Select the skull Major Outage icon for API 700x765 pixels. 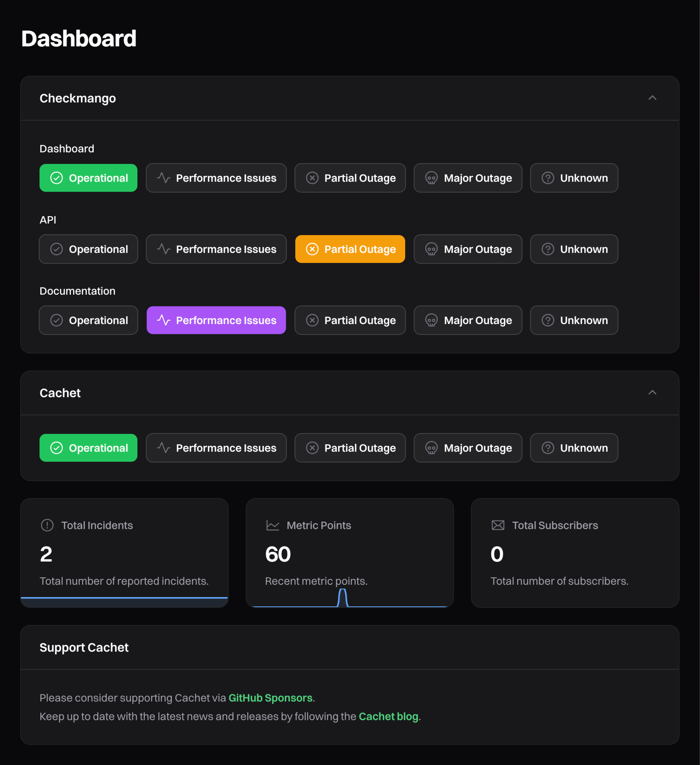(431, 249)
